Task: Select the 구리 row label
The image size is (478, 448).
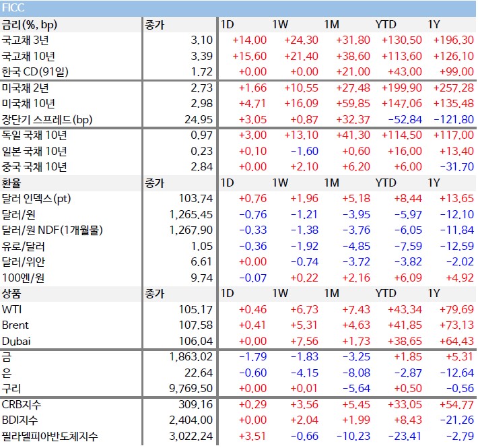Action: [x=11, y=389]
